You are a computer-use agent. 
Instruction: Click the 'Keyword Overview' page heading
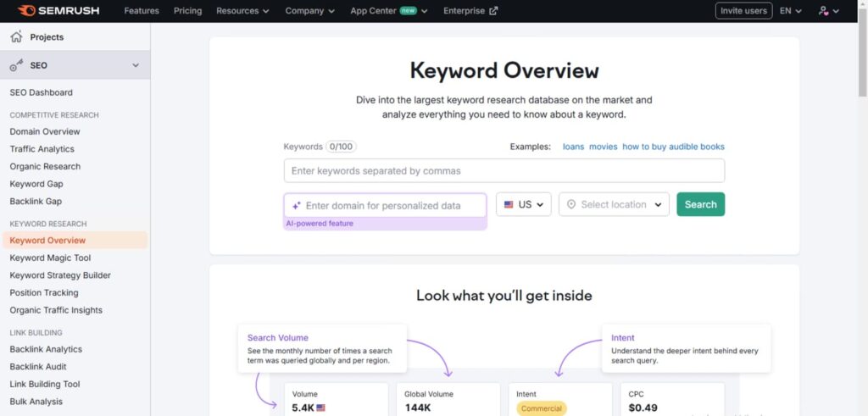pos(504,71)
